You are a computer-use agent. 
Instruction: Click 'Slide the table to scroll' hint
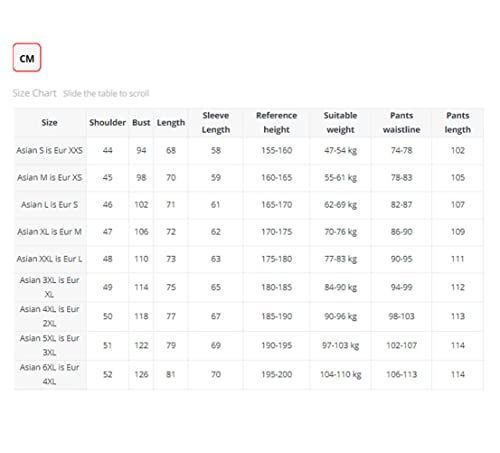[x=106, y=93]
